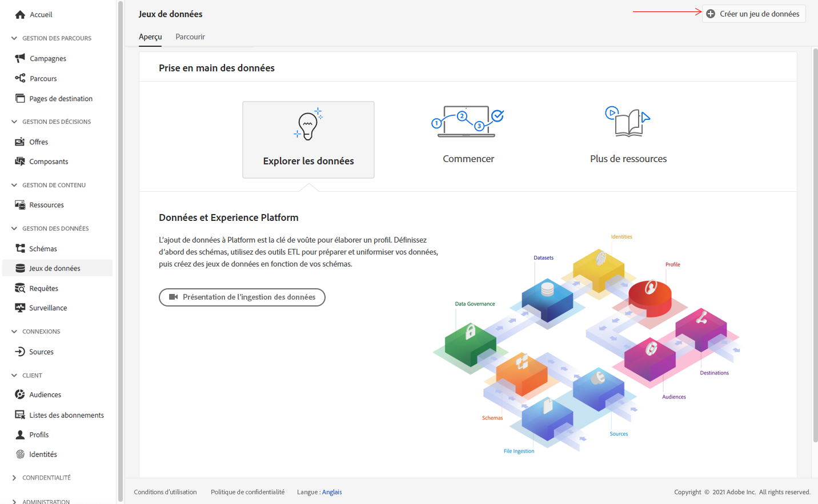The width and height of the screenshot is (818, 504).
Task: Select the Explorer les données card label
Action: click(308, 161)
